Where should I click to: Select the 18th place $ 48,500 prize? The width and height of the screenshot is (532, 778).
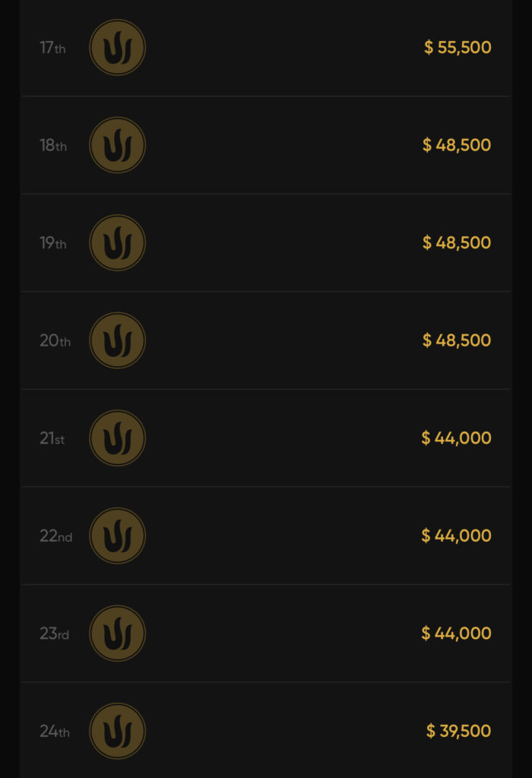pos(457,145)
